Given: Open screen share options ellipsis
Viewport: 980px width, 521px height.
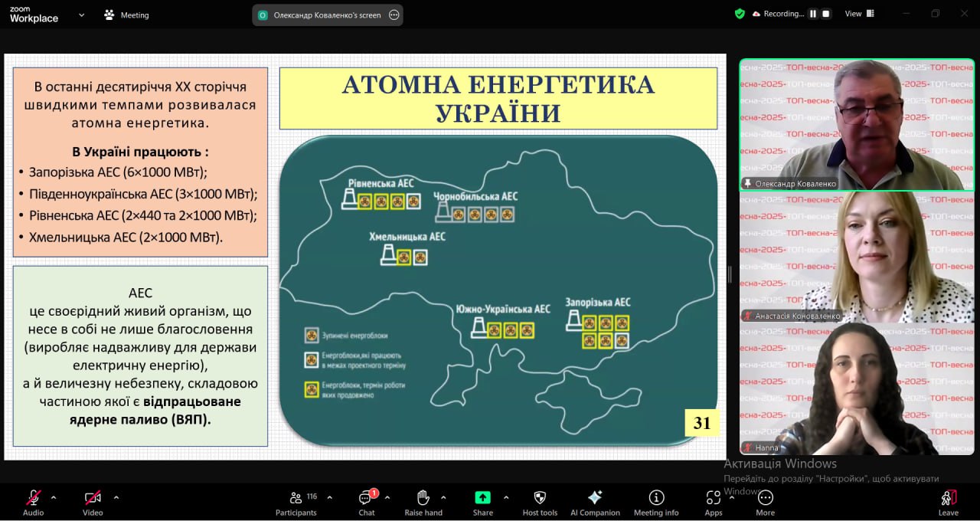Looking at the screenshot, I should pos(394,15).
